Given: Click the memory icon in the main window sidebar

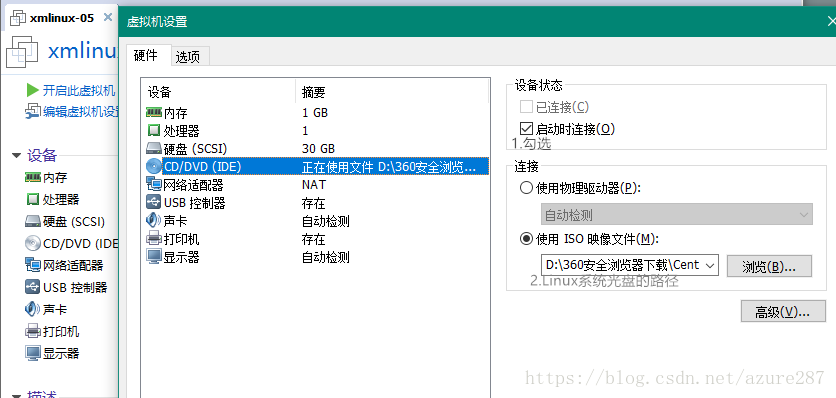Looking at the screenshot, I should [x=33, y=177].
